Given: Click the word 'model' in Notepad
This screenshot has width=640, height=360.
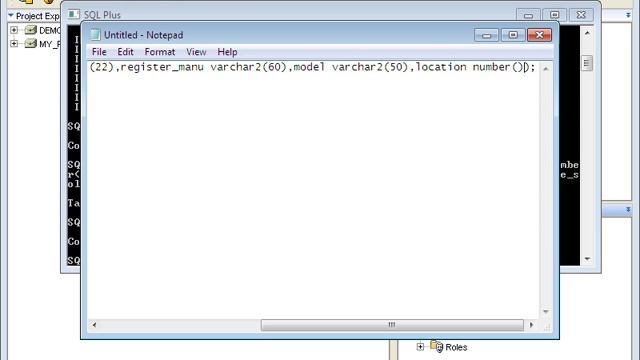Looking at the screenshot, I should pos(309,67).
